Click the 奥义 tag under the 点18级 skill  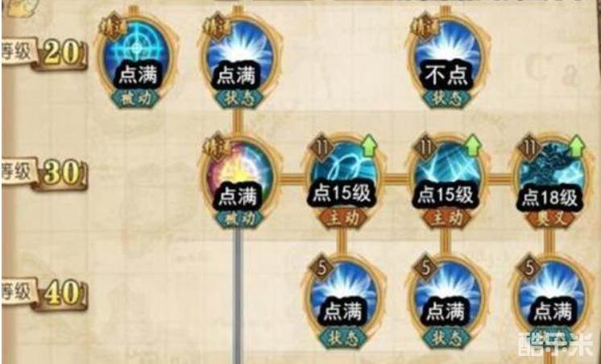[550, 218]
